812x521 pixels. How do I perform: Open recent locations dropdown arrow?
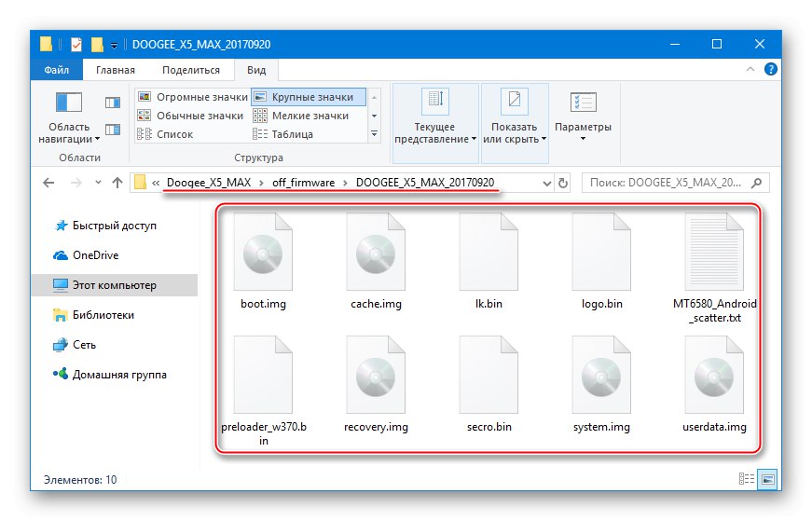coord(98,183)
